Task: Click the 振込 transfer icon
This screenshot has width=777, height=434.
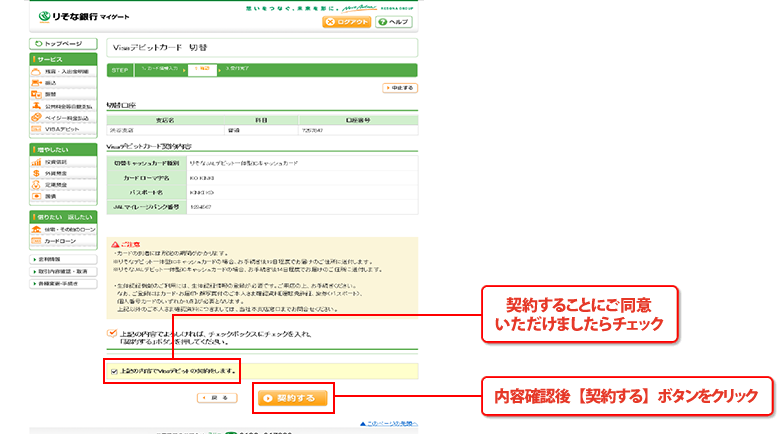Action: (36, 83)
